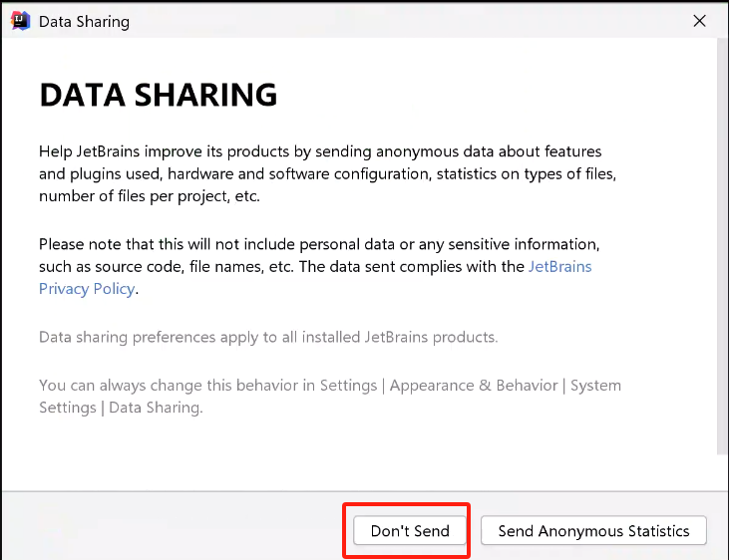Click the 'Data sharing preferences apply' note
The width and height of the screenshot is (729, 560).
pyautogui.click(x=268, y=337)
